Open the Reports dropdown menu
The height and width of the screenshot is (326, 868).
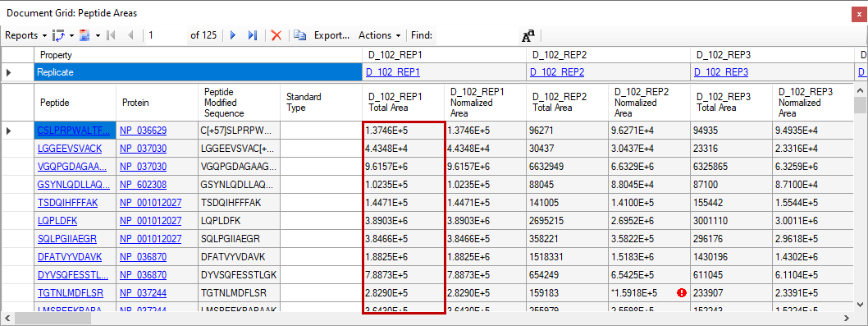click(x=25, y=35)
